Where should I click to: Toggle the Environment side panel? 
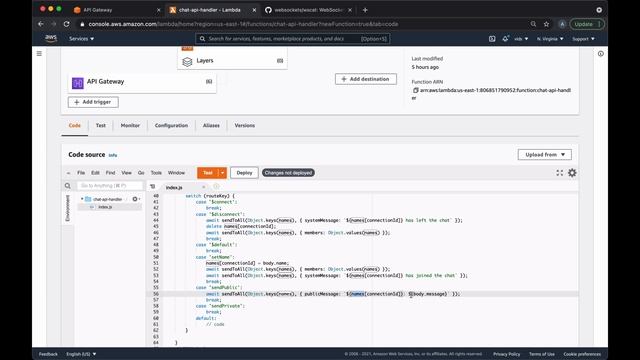[68, 208]
